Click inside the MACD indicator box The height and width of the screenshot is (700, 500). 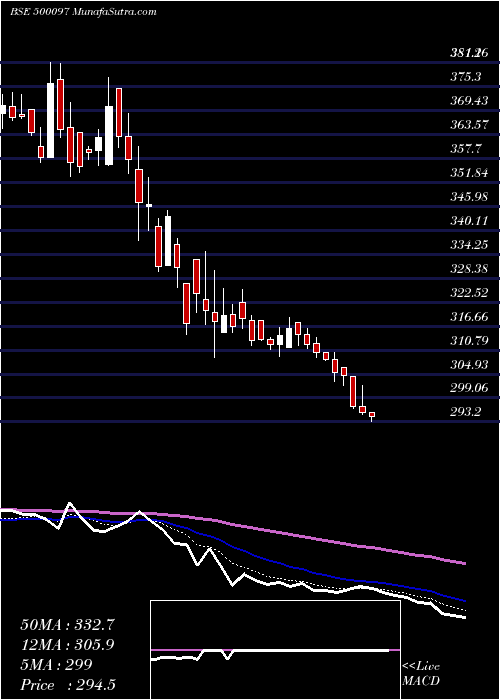[x=275, y=650]
